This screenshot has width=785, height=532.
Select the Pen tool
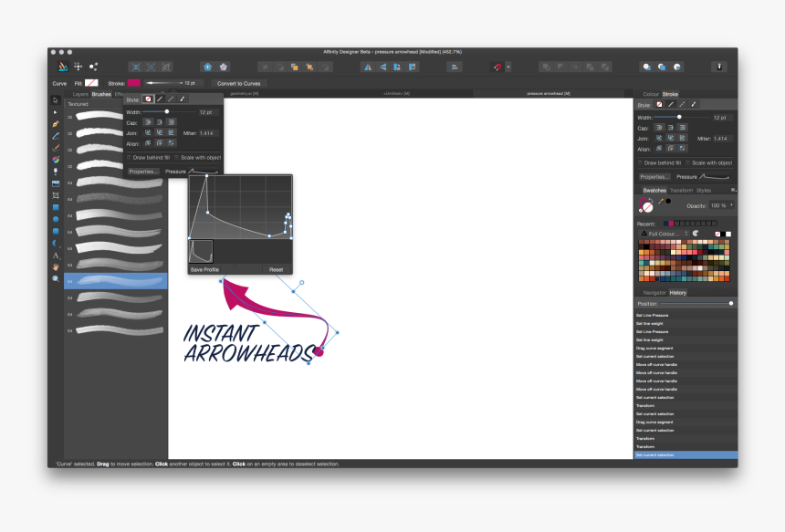[x=56, y=124]
